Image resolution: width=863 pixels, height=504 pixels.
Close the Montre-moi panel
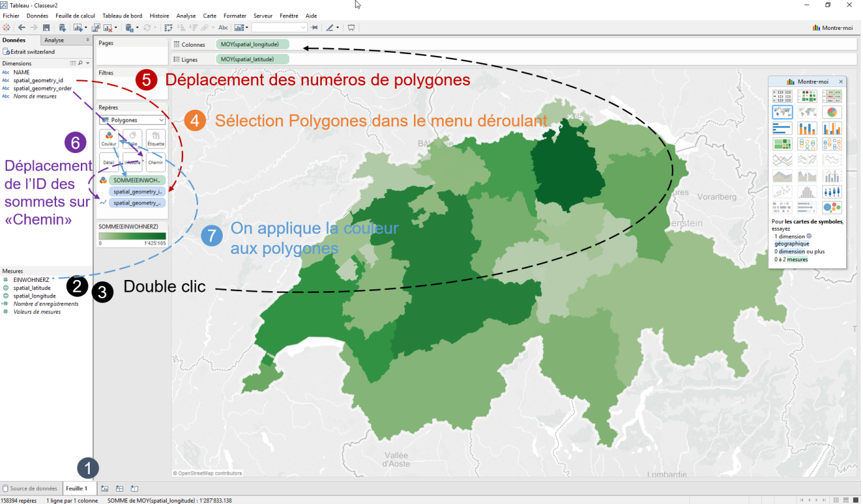coord(841,82)
